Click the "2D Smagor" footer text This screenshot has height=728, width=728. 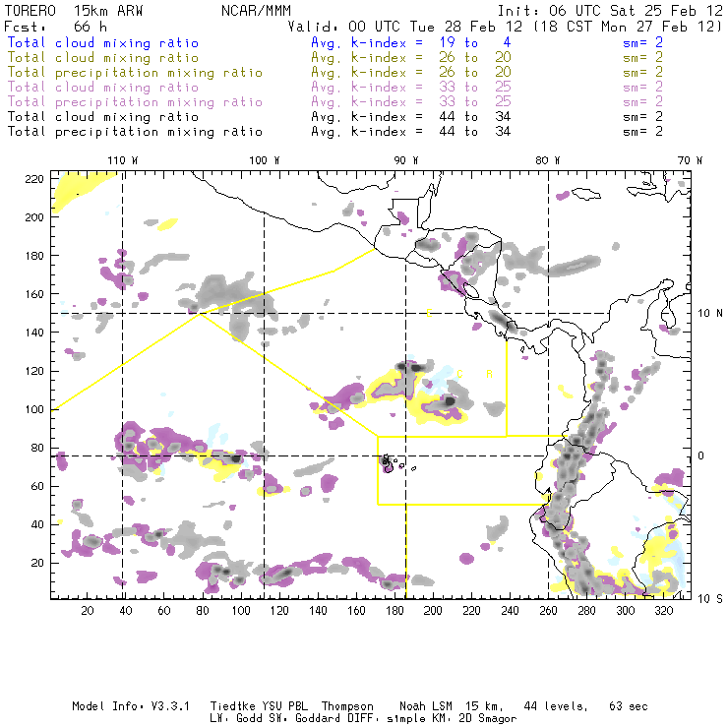tap(488, 719)
